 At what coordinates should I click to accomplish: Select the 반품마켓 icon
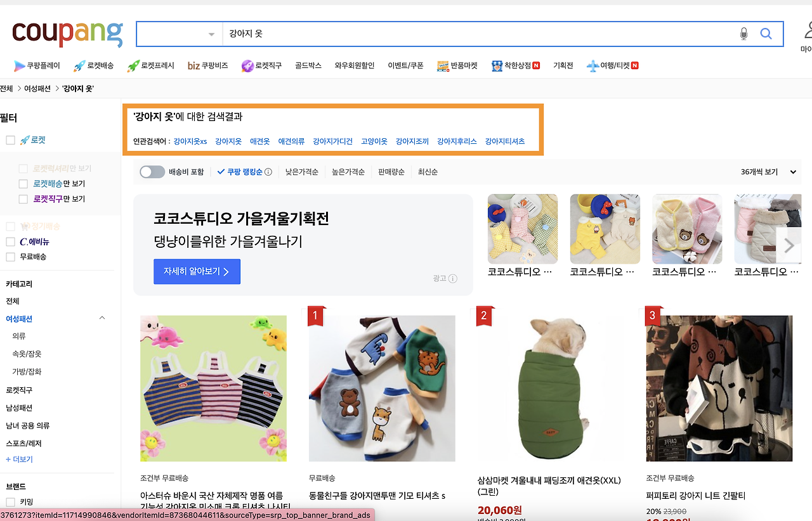[457, 65]
